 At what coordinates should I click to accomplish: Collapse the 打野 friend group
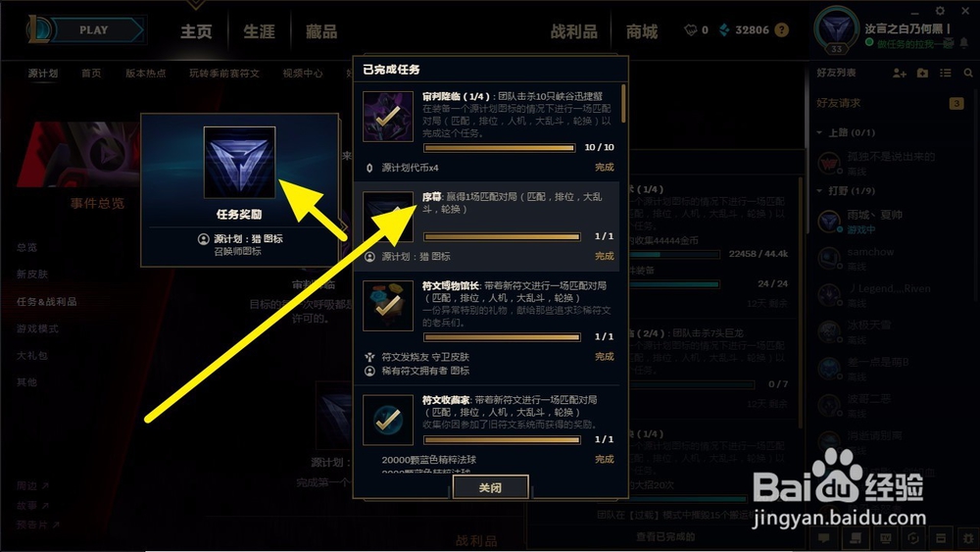point(845,190)
